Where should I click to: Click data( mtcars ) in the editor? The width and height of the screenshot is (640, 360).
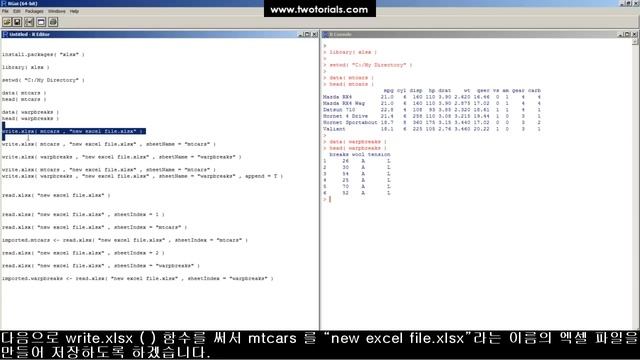(x=24, y=93)
